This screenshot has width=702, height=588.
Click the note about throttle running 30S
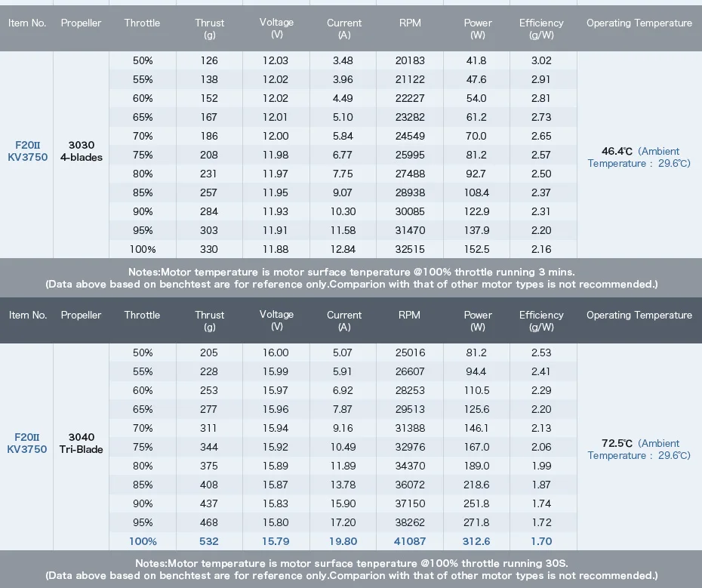pyautogui.click(x=352, y=563)
